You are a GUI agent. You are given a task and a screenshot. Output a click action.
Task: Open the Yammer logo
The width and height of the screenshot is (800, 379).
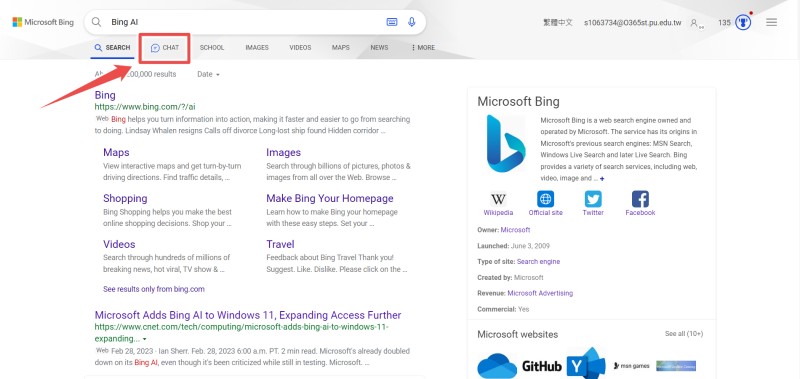click(x=586, y=364)
